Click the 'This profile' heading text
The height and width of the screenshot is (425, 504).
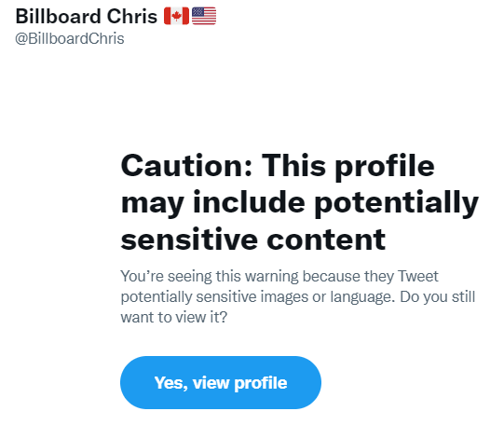tap(348, 167)
